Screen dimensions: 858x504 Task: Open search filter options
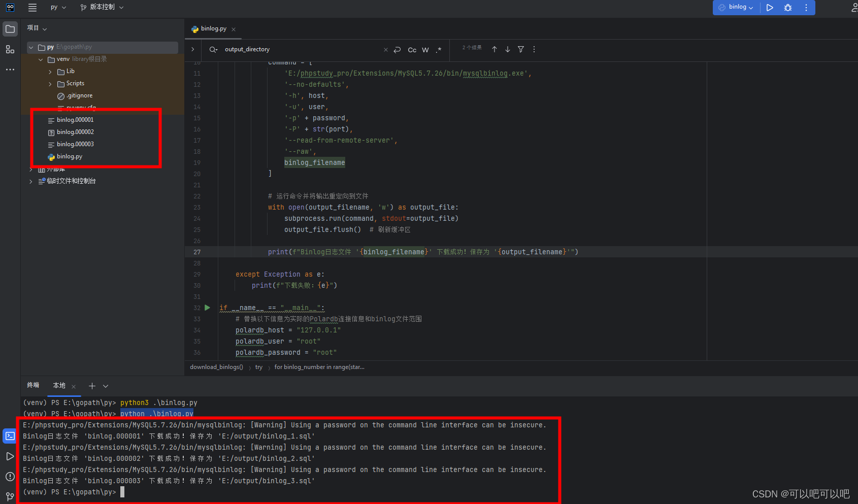pyautogui.click(x=521, y=49)
